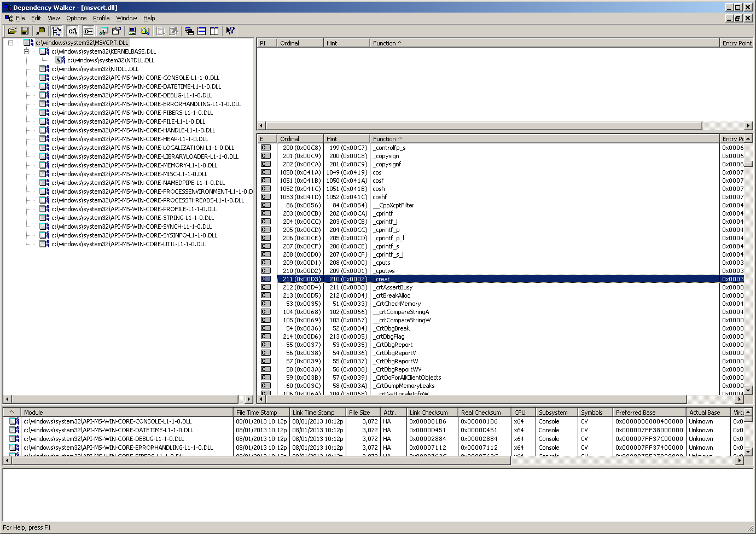Click the C export icon beside _CrtDbgReport

pos(266,345)
